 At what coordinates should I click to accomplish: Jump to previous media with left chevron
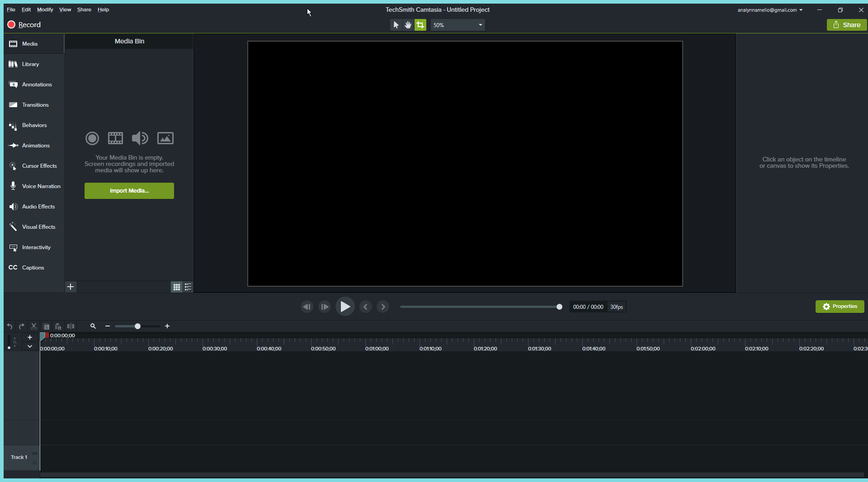[366, 307]
